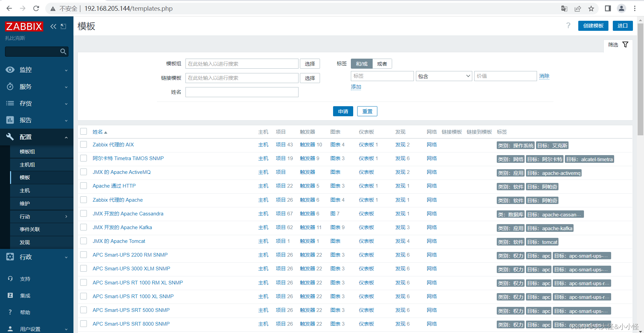Click browser back arrow
Screen dimensions: 644x333
(x=9, y=8)
